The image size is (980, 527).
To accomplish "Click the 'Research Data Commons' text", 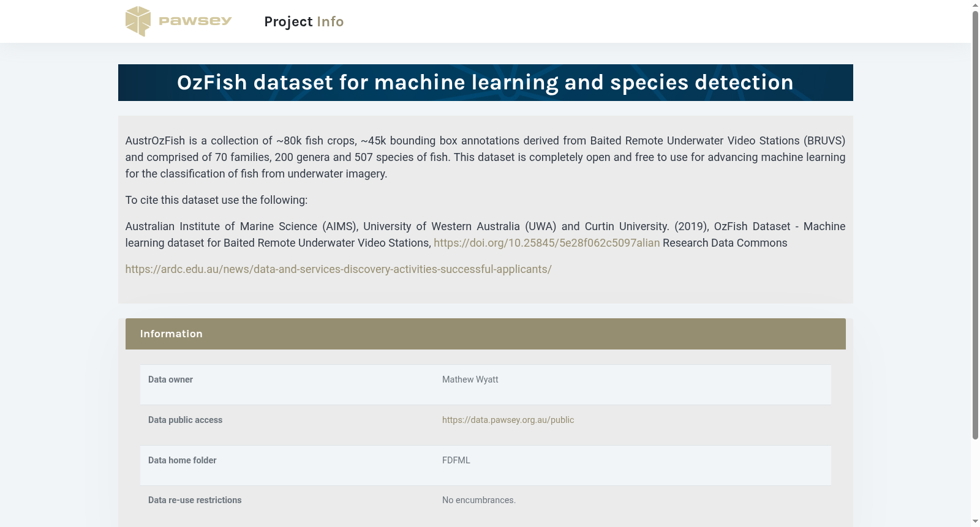I will point(725,243).
